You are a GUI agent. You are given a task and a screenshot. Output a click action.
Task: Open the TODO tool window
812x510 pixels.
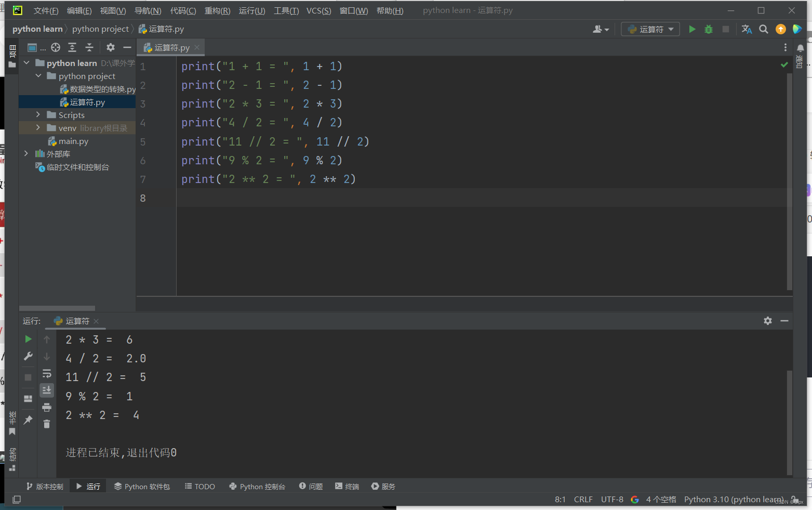[200, 486]
